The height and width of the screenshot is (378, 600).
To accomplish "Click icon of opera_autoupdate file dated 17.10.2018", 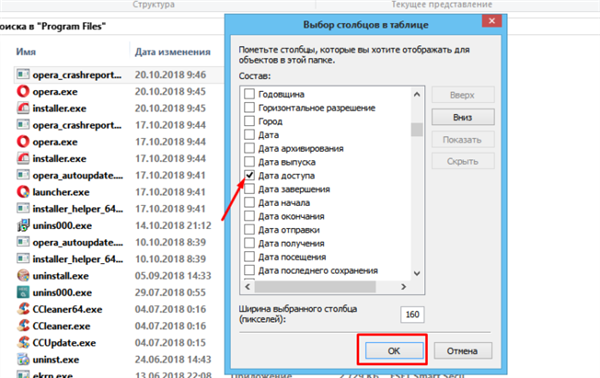I will coord(23,175).
